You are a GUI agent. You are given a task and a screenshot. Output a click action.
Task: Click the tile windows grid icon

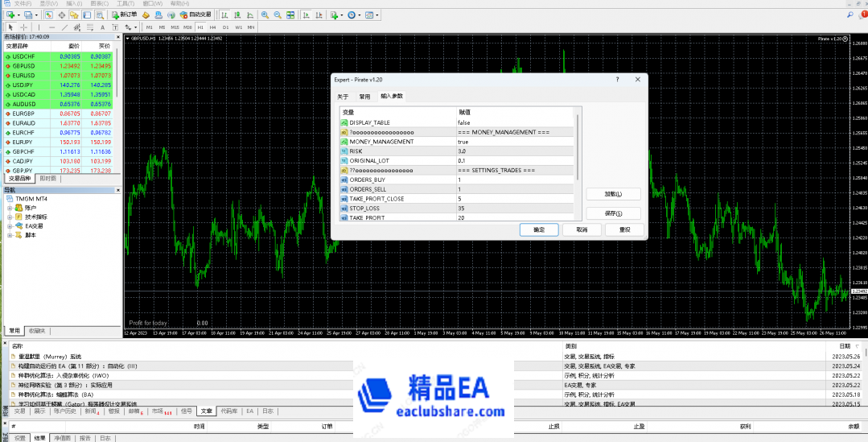pyautogui.click(x=289, y=14)
